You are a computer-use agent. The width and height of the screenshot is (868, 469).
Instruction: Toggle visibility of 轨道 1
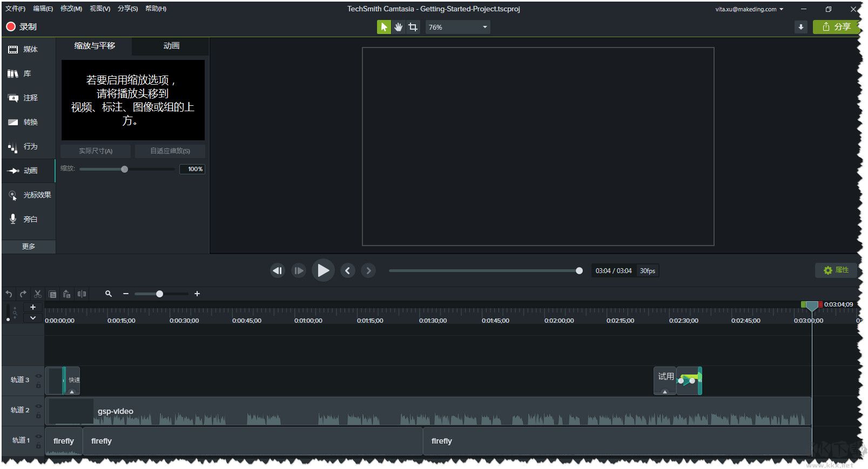38,437
